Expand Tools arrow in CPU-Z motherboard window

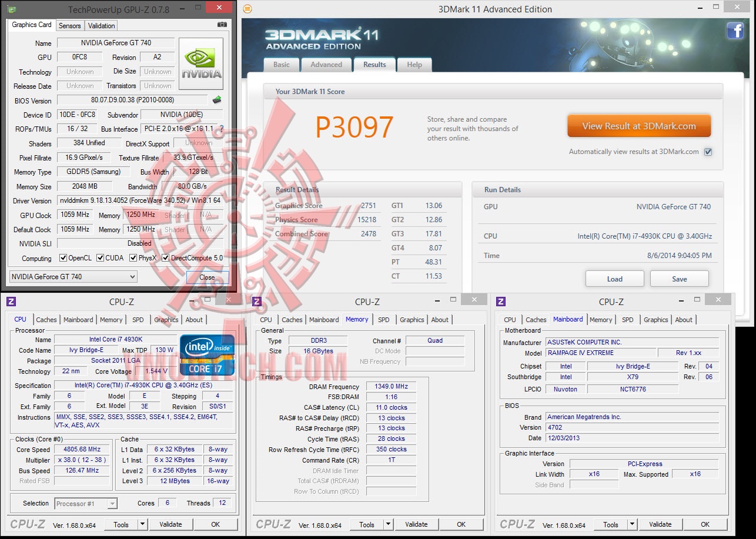point(632,524)
